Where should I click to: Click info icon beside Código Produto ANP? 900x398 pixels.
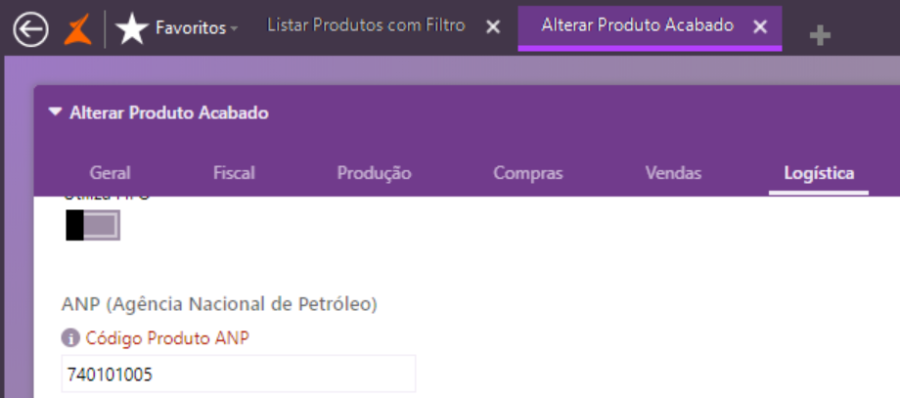pyautogui.click(x=70, y=338)
